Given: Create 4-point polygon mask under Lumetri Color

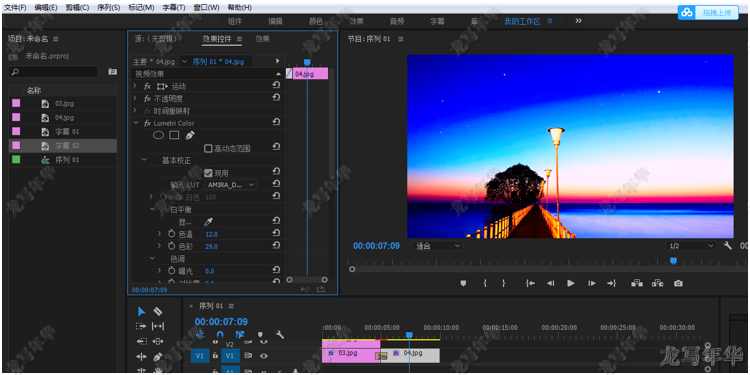Looking at the screenshot, I should 175,135.
